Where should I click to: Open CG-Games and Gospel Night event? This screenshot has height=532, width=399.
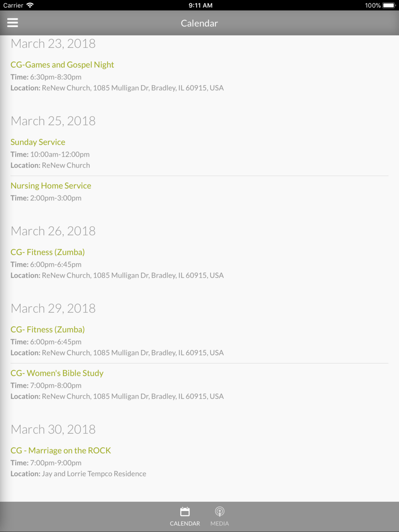[x=62, y=65]
